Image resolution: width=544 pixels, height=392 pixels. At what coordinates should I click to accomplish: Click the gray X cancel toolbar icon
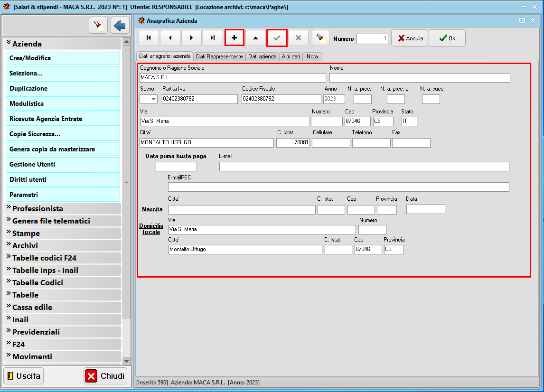[298, 38]
